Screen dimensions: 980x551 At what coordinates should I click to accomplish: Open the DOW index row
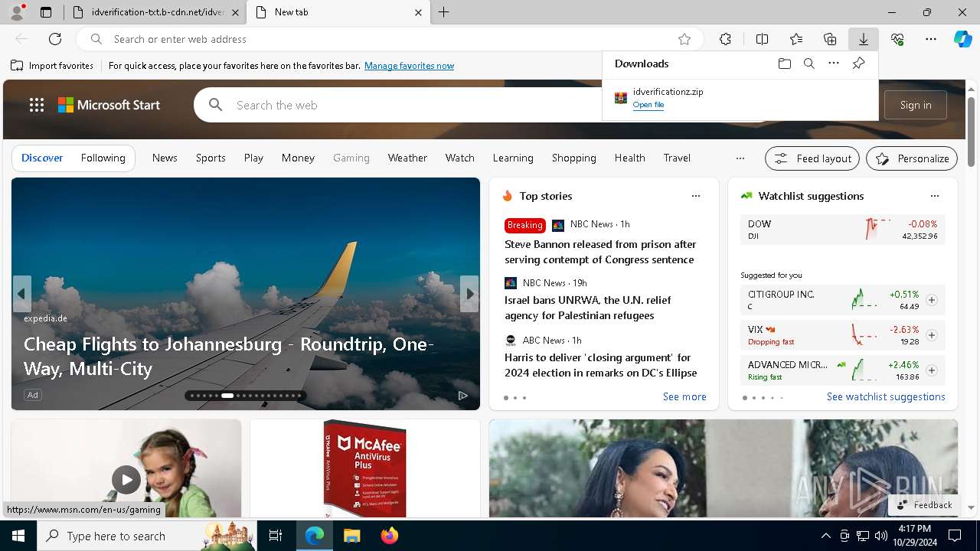click(842, 230)
